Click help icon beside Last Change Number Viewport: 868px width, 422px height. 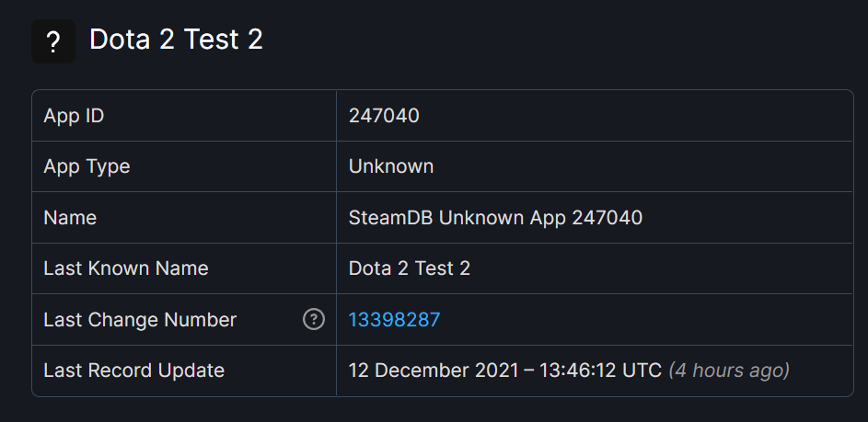314,320
